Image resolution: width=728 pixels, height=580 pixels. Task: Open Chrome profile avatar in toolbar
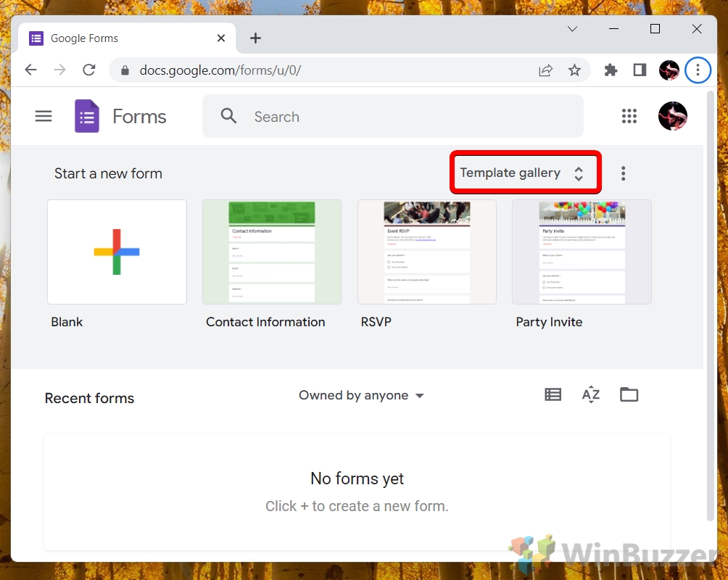[x=669, y=70]
